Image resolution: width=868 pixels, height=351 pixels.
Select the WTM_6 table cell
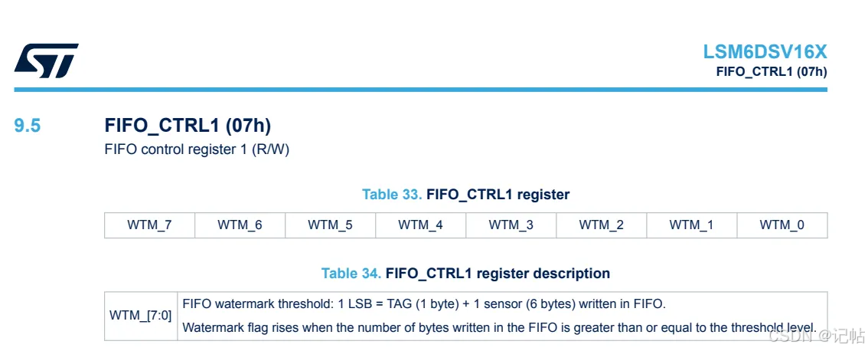pos(240,225)
